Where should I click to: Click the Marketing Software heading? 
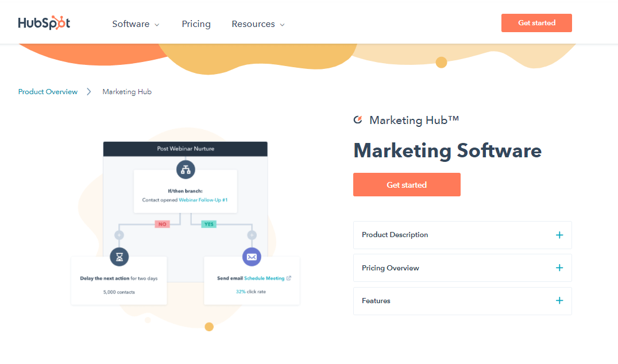coord(447,151)
